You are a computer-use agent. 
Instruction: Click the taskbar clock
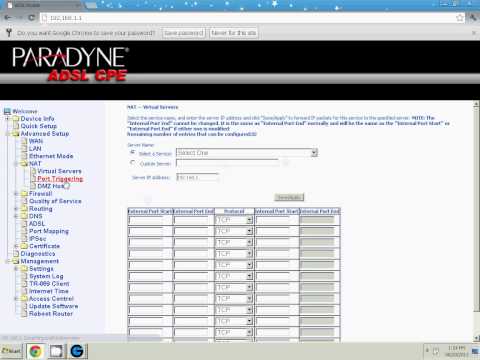pyautogui.click(x=456, y=351)
